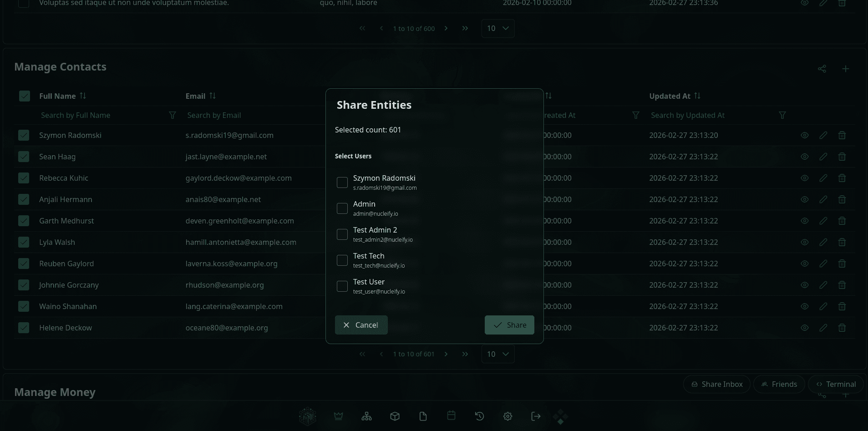
Task: Open the history icon in the bottom dock
Action: tap(479, 416)
